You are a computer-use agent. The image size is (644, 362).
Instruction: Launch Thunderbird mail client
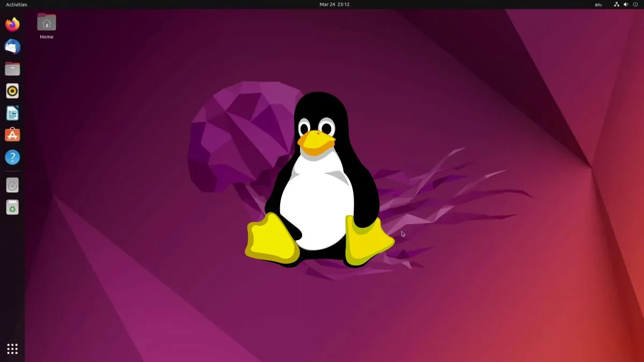(x=12, y=47)
